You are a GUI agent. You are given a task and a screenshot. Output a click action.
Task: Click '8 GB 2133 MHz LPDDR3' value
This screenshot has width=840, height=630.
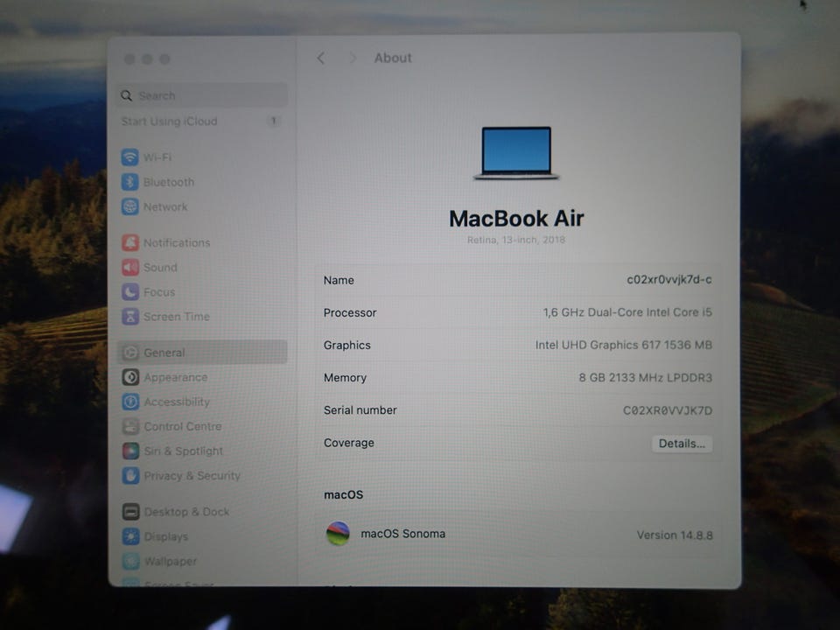click(646, 378)
